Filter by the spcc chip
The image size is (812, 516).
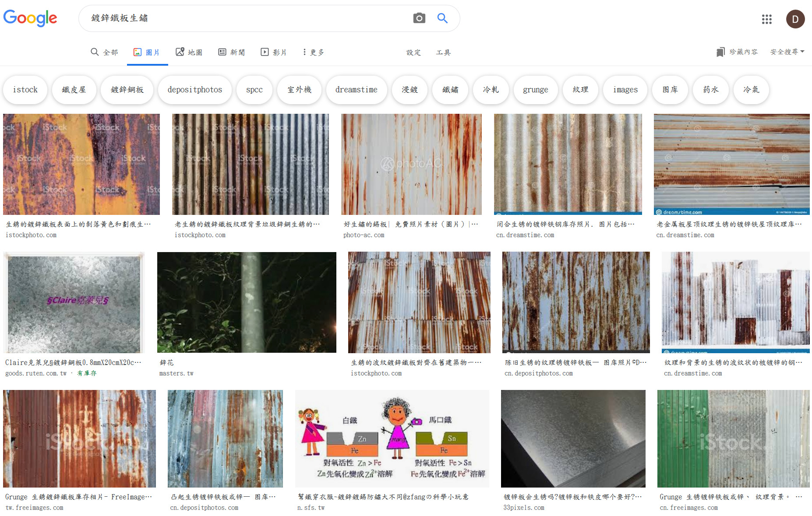pos(254,90)
